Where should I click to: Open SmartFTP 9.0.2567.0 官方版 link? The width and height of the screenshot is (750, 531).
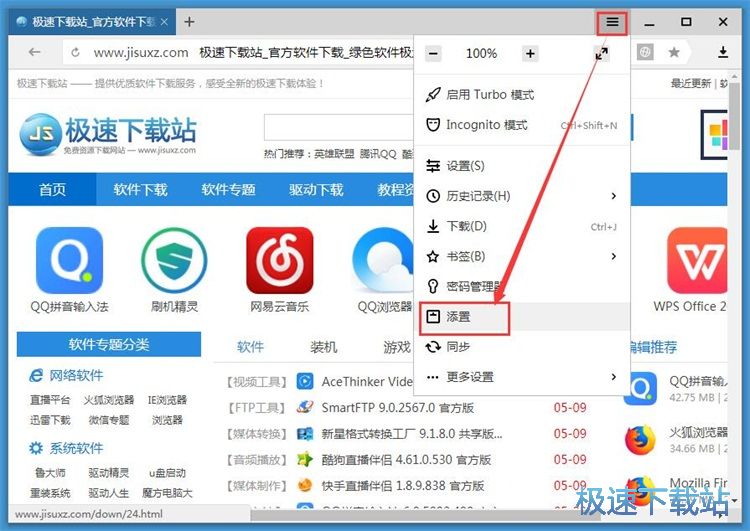[397, 408]
